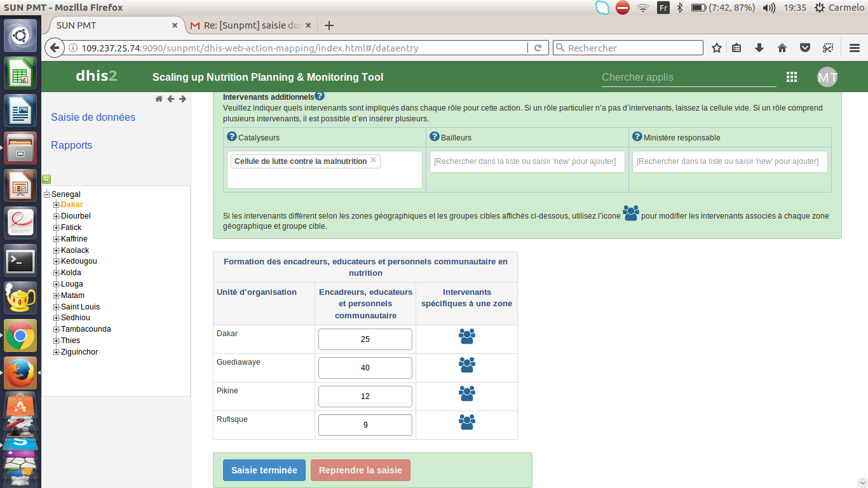Expand the Saint Louis tree node

tap(56, 307)
